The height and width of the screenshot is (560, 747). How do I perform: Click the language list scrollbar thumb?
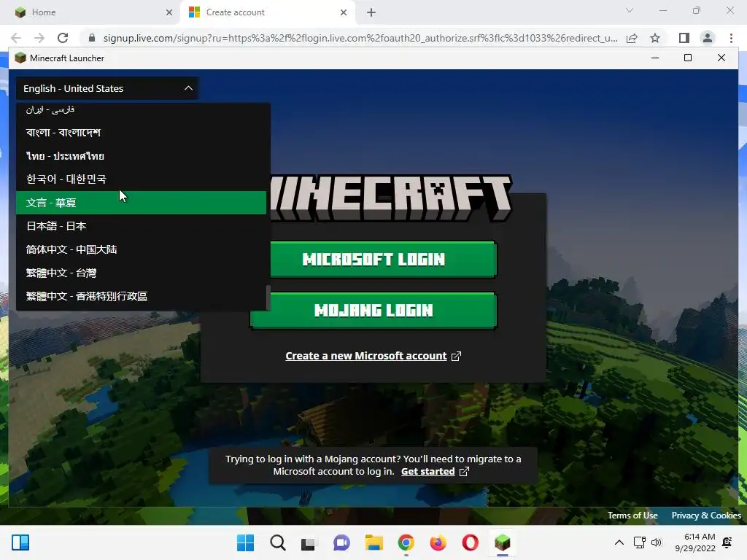[268, 297]
